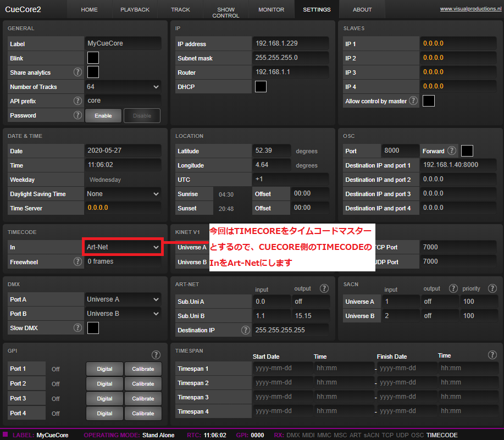
Task: Open help icon next to Freewheel
Action: pos(77,261)
